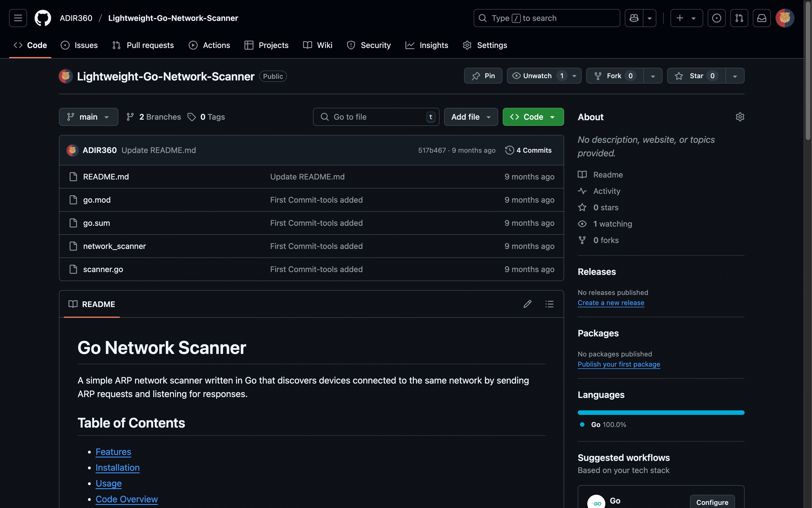Image resolution: width=812 pixels, height=508 pixels.
Task: Open Copilot chat icon in header
Action: coord(634,18)
